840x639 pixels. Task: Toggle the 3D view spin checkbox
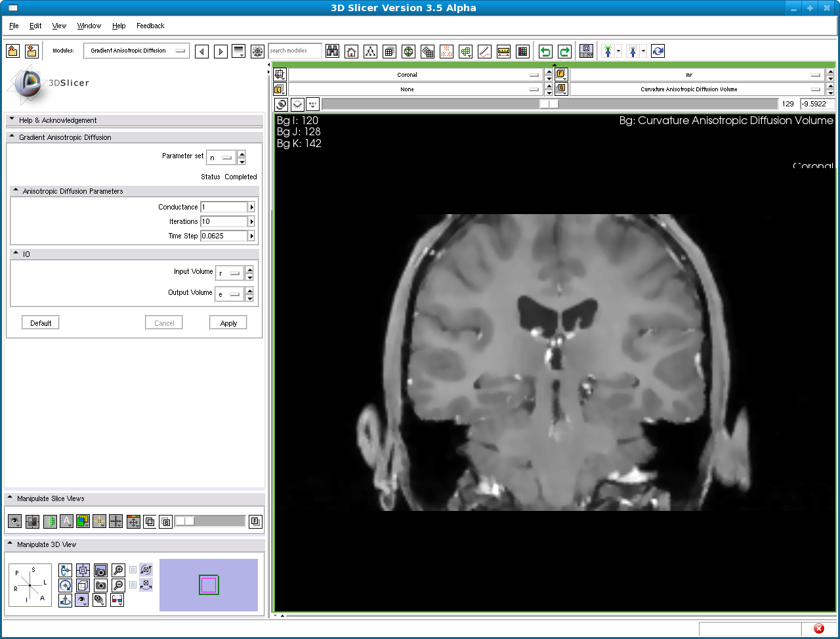click(133, 569)
